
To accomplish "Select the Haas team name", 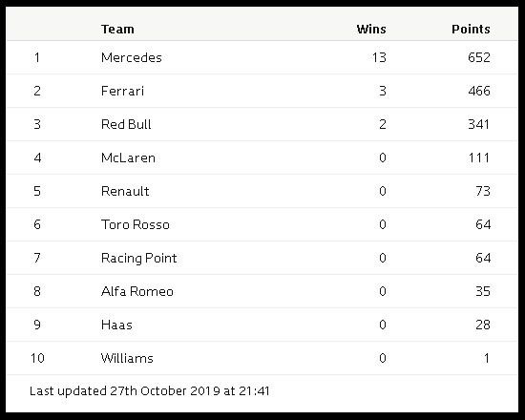I will pos(116,325).
